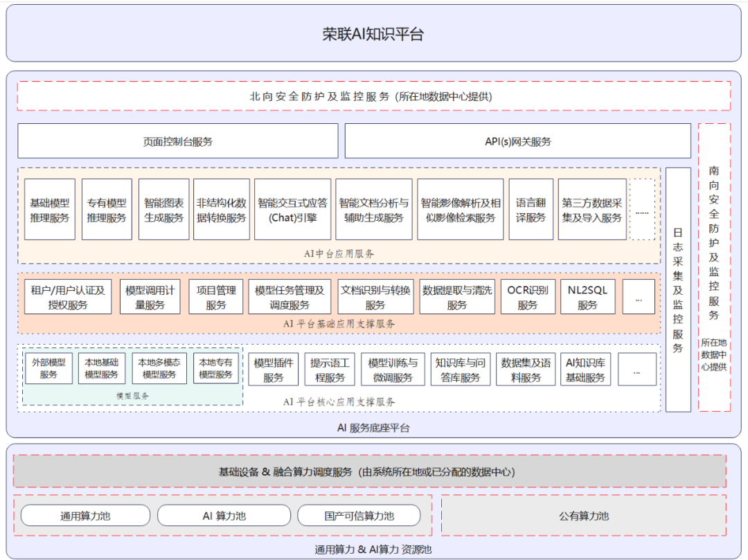
Task: Select the 模型任务管理及调度服务 block
Action: pyautogui.click(x=290, y=296)
